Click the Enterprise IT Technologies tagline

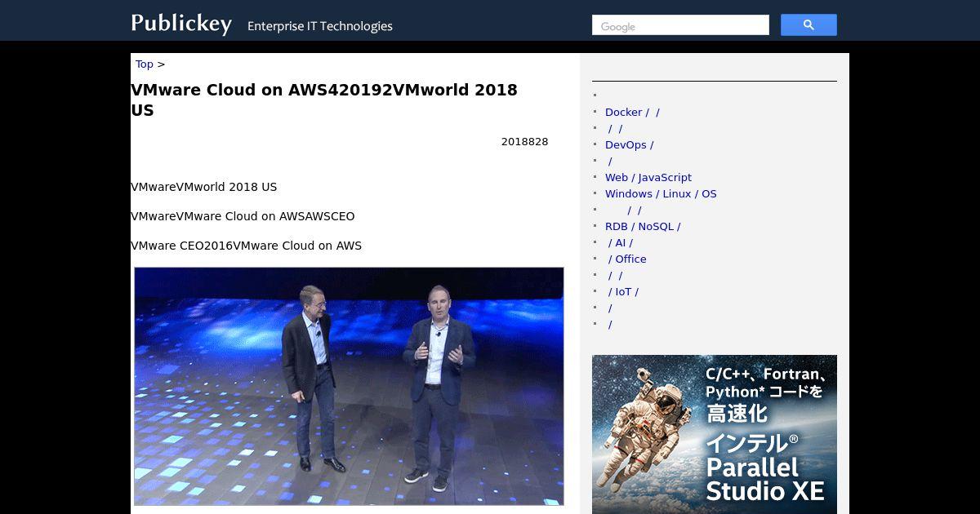(x=320, y=26)
